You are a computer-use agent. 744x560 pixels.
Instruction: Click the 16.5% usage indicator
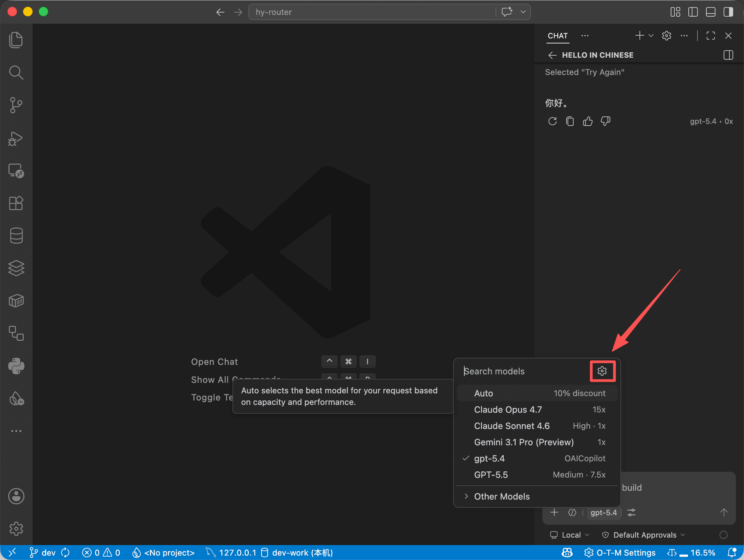coord(691,553)
